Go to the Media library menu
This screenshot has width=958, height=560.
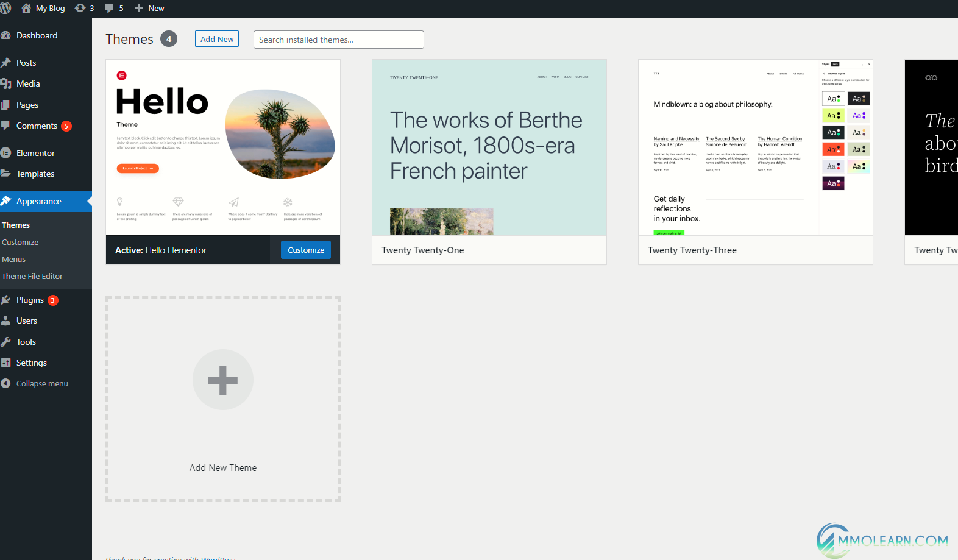point(28,83)
